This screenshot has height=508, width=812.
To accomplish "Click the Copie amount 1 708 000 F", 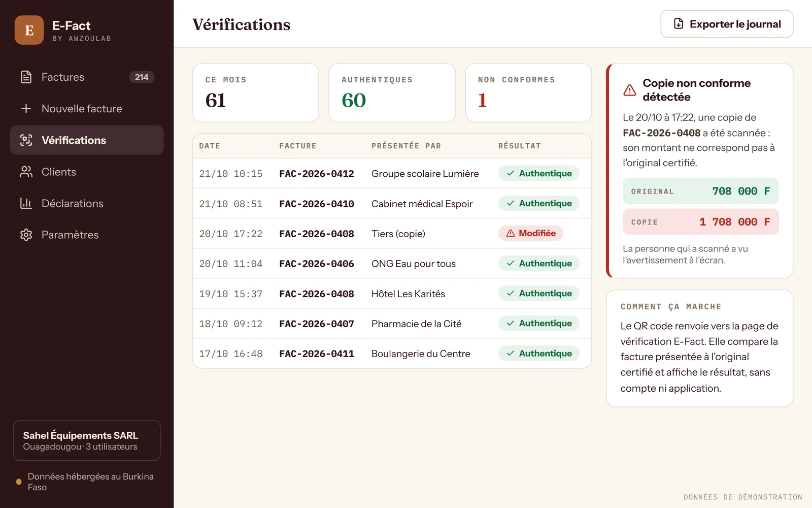I will [x=734, y=221].
